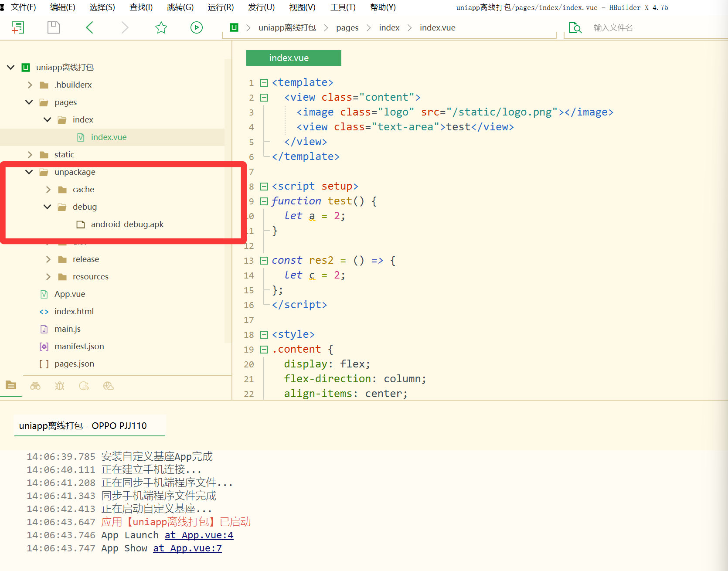Collapse the pages folder

(x=29, y=102)
